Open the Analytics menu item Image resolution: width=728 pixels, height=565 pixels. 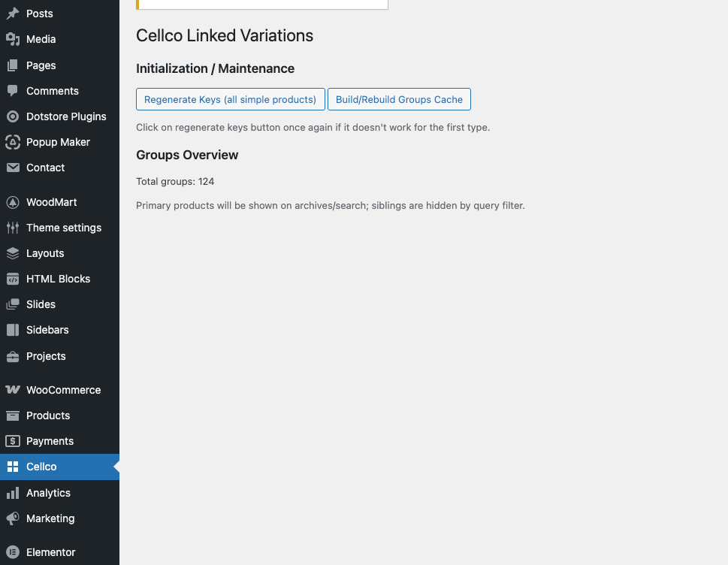tap(60, 493)
